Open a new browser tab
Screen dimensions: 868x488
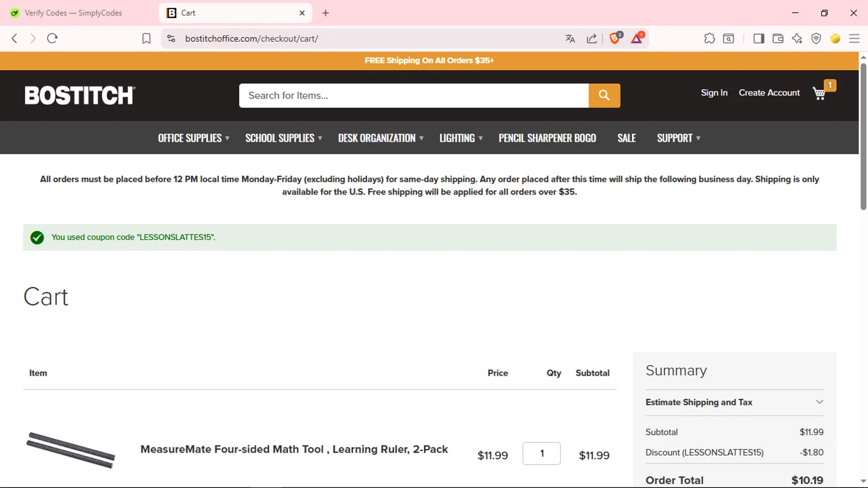coord(326,13)
